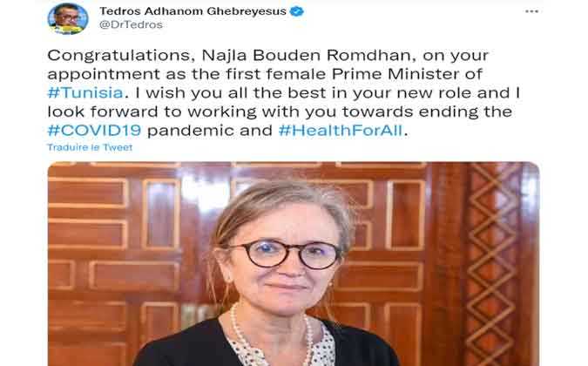Image resolution: width=588 pixels, height=366 pixels.
Task: Enlarge the attached photo of the woman
Action: (294, 264)
